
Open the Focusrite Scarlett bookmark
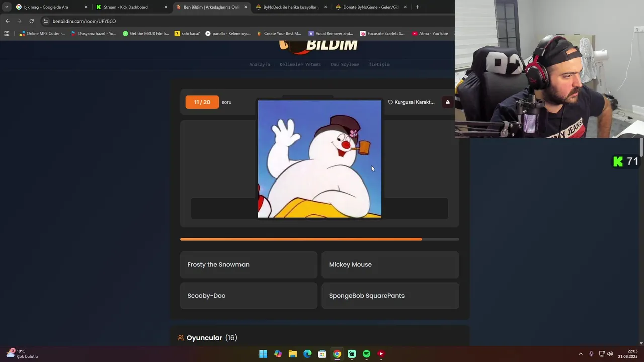(x=382, y=34)
